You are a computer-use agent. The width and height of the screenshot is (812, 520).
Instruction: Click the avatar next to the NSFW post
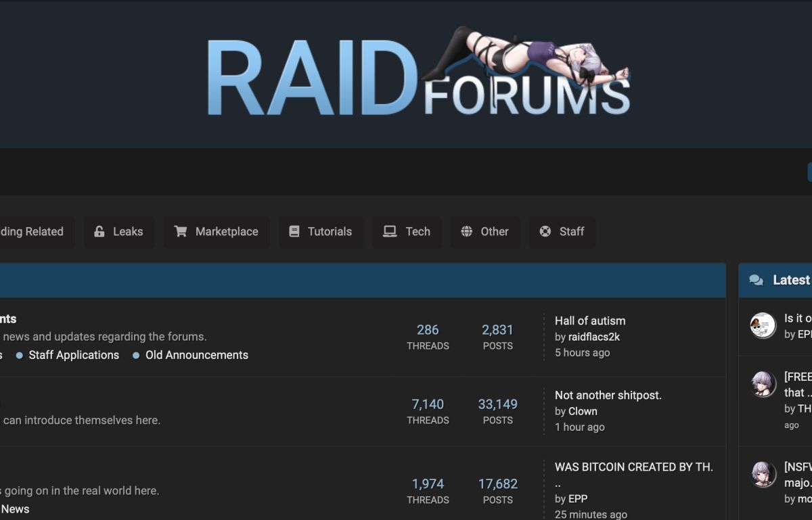[x=763, y=475]
